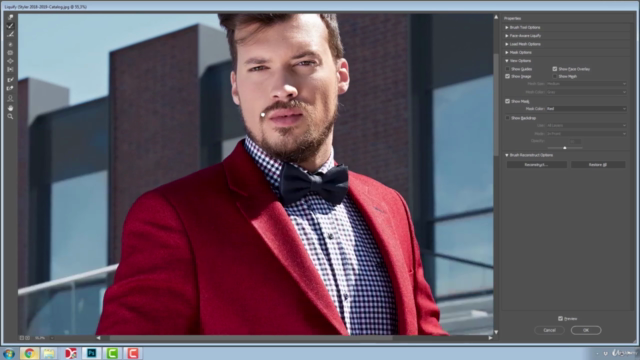Uncheck the Show Image checkbox

click(x=508, y=76)
